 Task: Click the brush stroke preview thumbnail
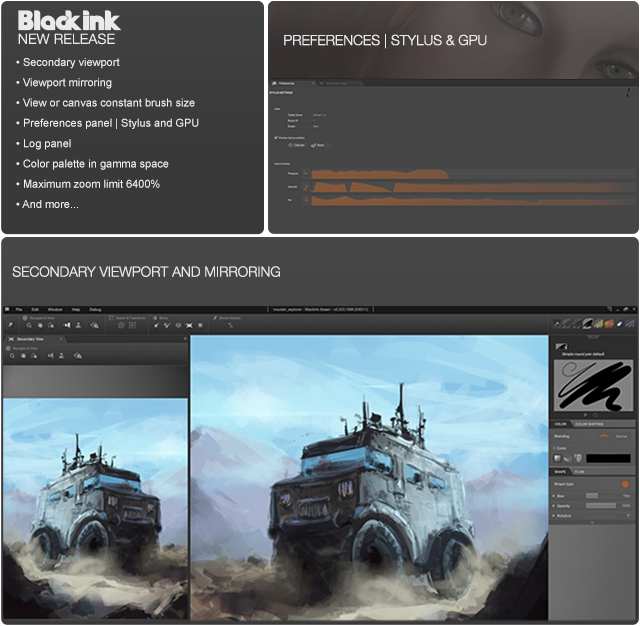tap(593, 386)
